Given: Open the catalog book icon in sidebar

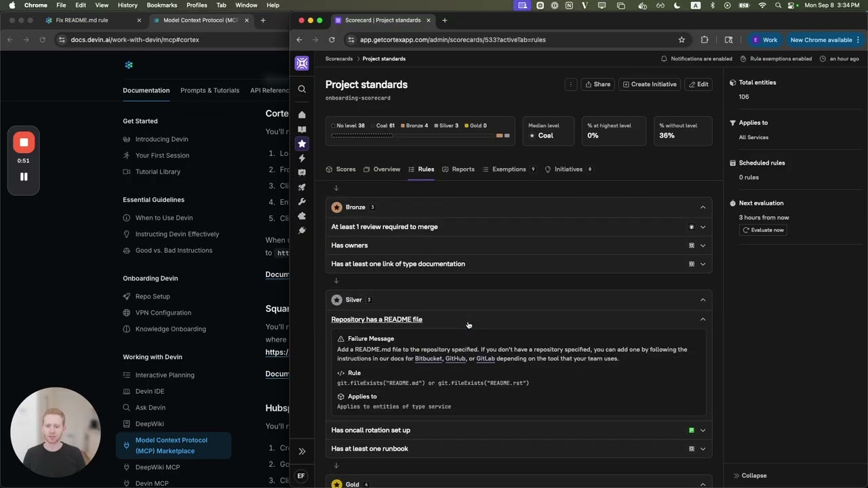Looking at the screenshot, I should click(302, 129).
